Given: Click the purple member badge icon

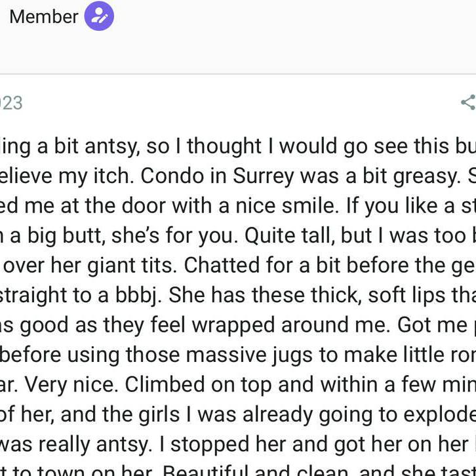Looking at the screenshot, I should tap(99, 16).
